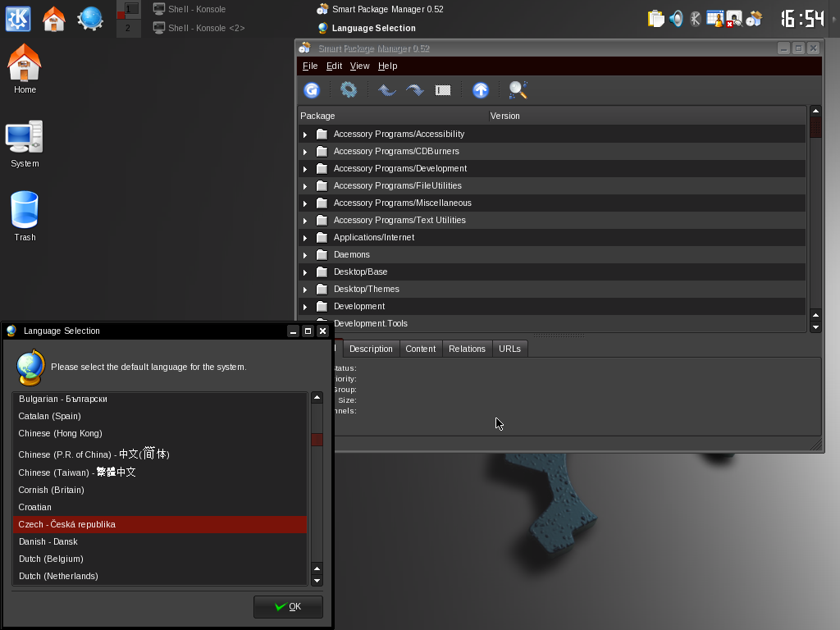Expand the Daemons group
The width and height of the screenshot is (840, 630).
click(305, 255)
